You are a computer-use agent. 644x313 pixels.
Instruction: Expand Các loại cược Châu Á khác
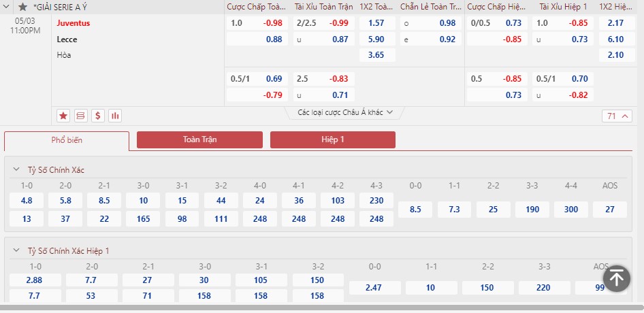click(x=345, y=112)
